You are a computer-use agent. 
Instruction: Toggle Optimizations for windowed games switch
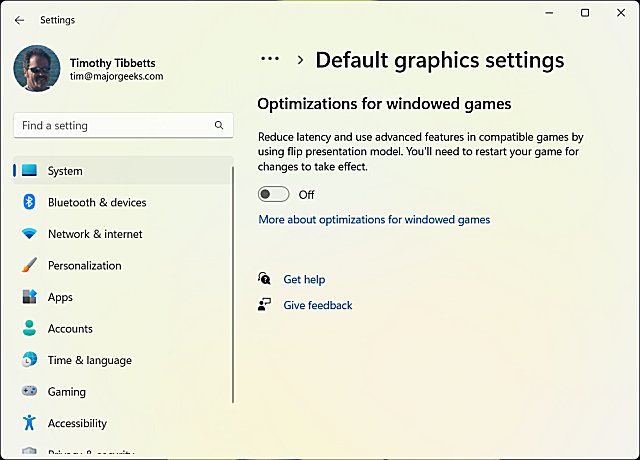[x=273, y=195]
